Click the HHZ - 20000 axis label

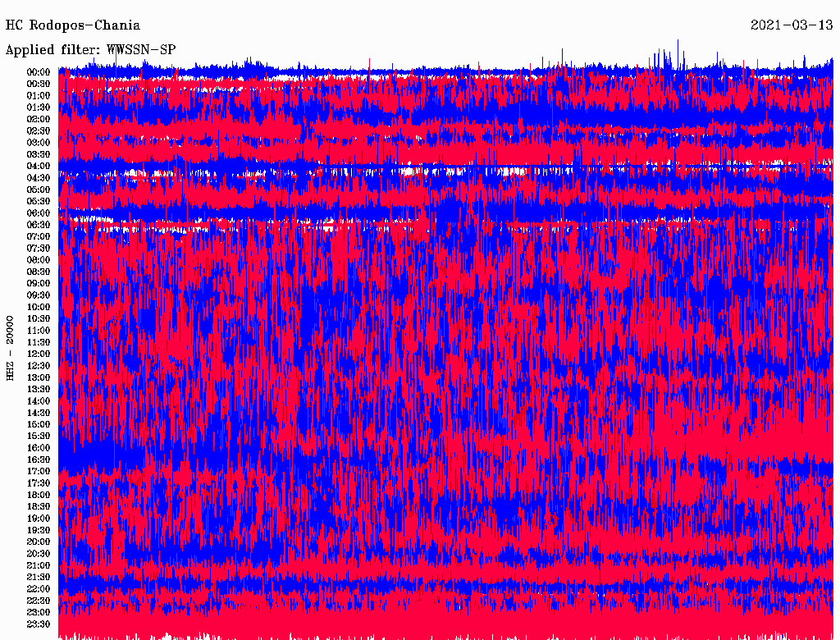(11, 347)
